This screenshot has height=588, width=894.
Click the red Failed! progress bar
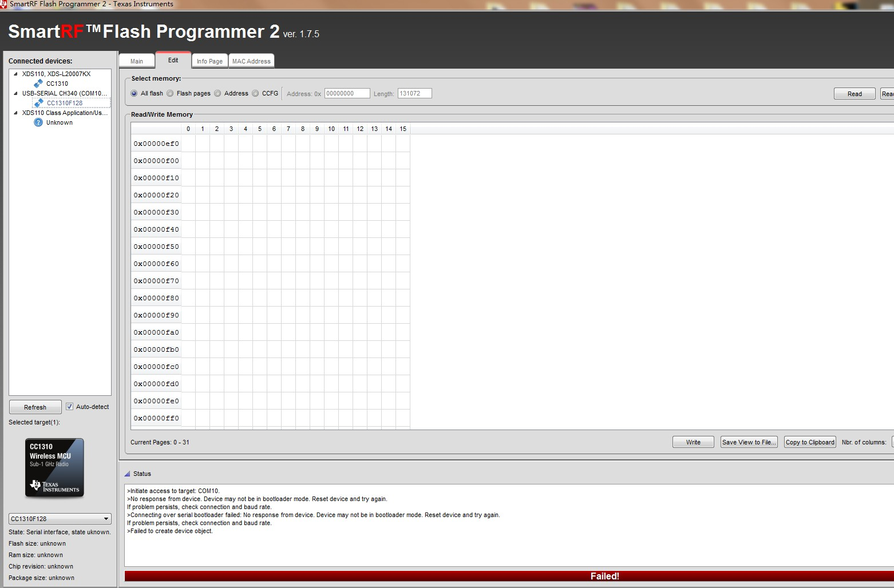(509, 576)
